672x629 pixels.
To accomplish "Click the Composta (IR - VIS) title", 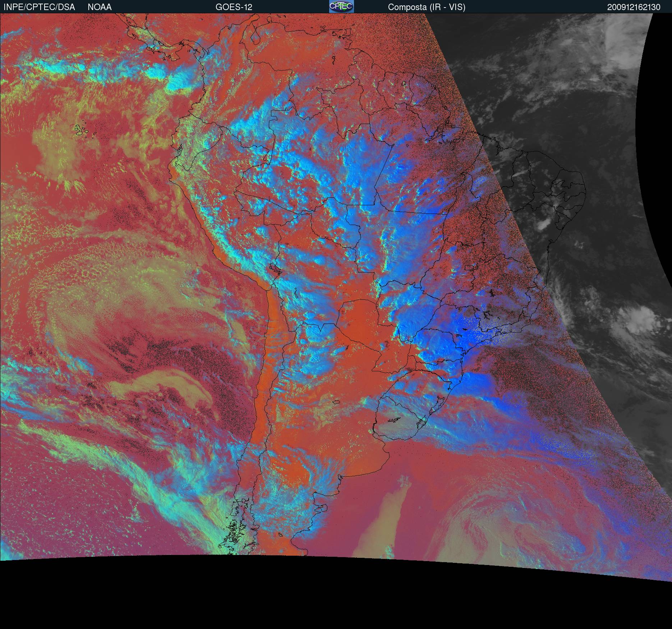I will tap(427, 7).
